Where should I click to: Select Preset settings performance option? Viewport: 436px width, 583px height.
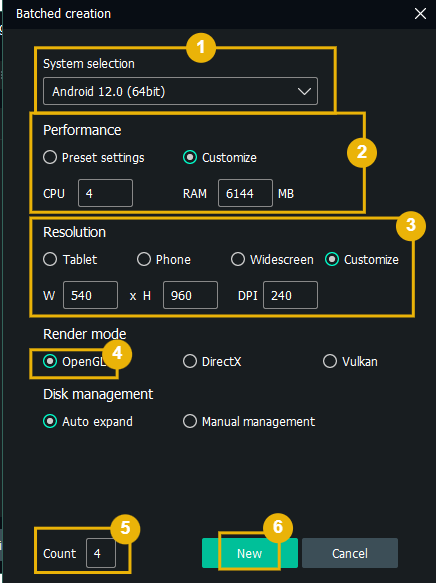(x=94, y=158)
